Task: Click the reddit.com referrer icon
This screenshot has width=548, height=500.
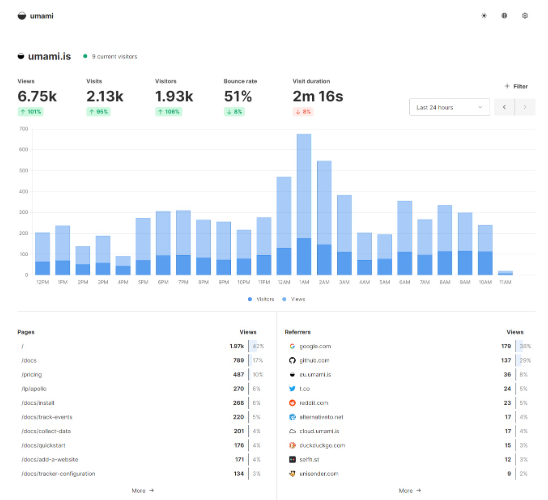Action: [292, 403]
